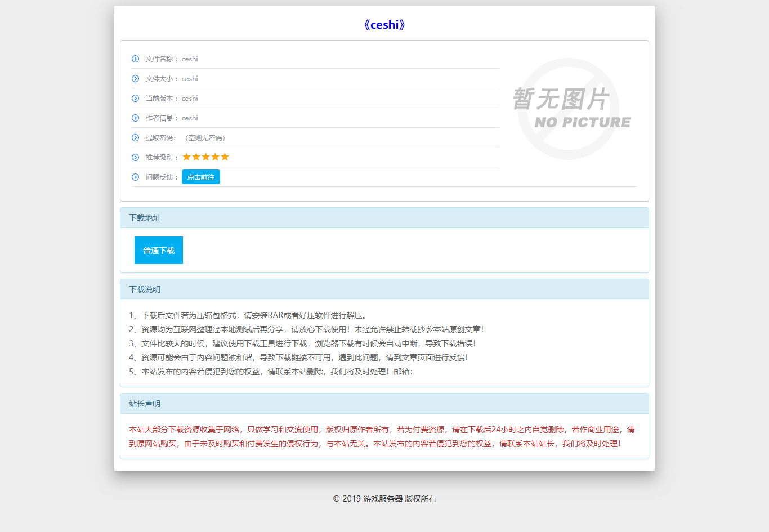Click the third orange rating star
Image resolution: width=769 pixels, height=532 pixels.
pyautogui.click(x=205, y=157)
